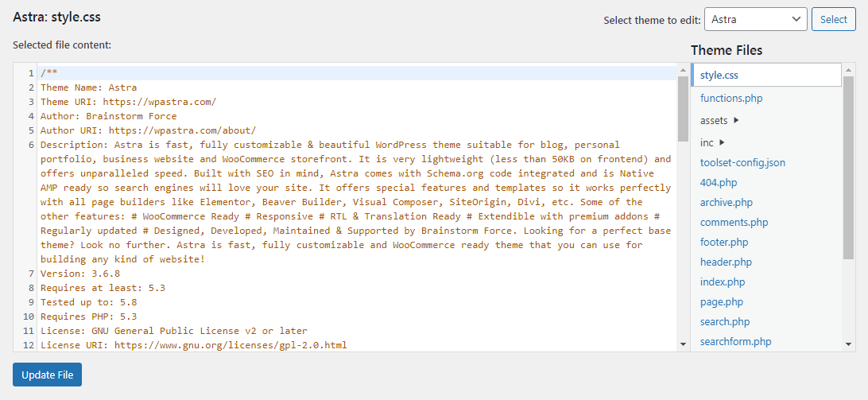Expand the inc folder in Theme Files
868x400 pixels.
coord(712,142)
